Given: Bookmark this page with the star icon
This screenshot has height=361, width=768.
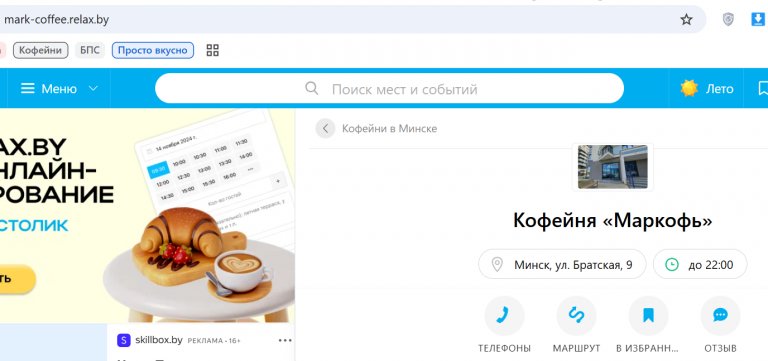Looking at the screenshot, I should (x=686, y=20).
